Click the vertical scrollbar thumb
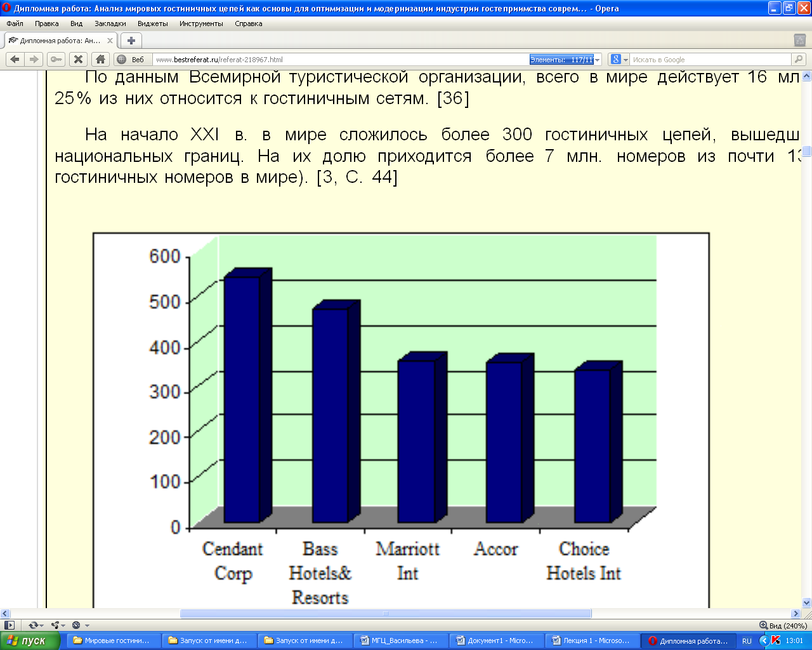The width and height of the screenshot is (812, 650). click(x=807, y=151)
